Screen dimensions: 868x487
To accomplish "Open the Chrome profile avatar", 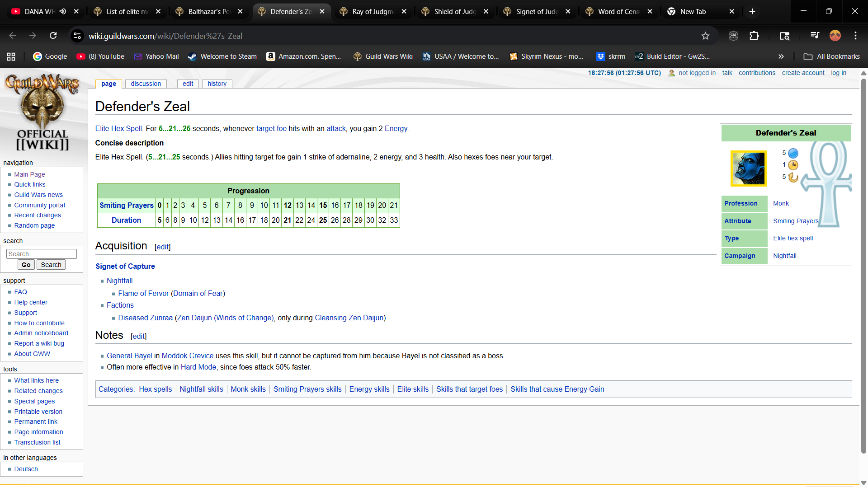I will [x=835, y=36].
